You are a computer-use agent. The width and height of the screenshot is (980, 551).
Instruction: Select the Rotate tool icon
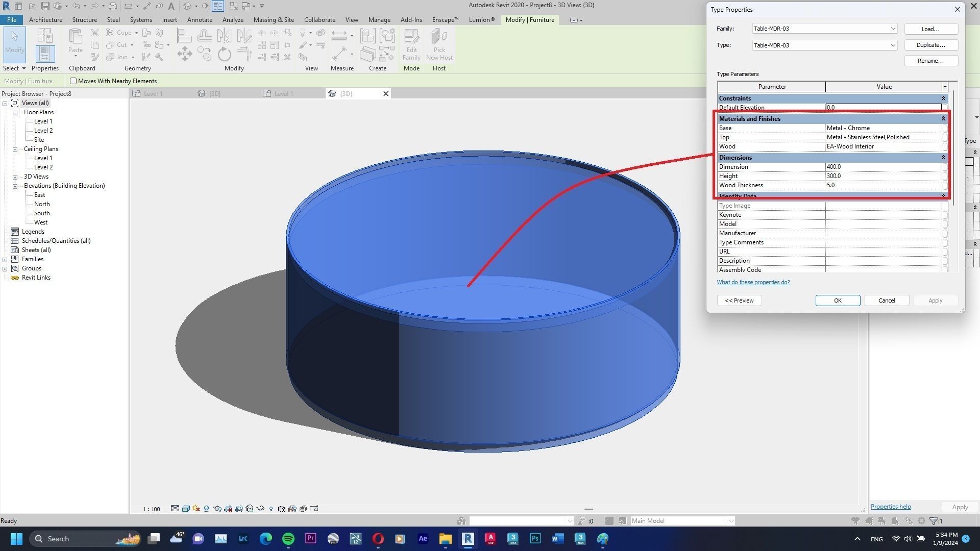pyautogui.click(x=224, y=54)
